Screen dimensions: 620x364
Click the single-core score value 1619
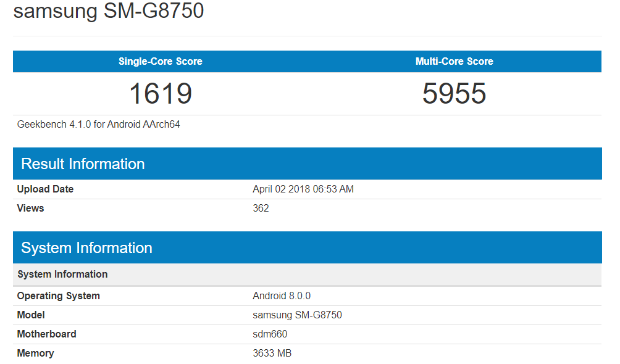click(x=160, y=94)
